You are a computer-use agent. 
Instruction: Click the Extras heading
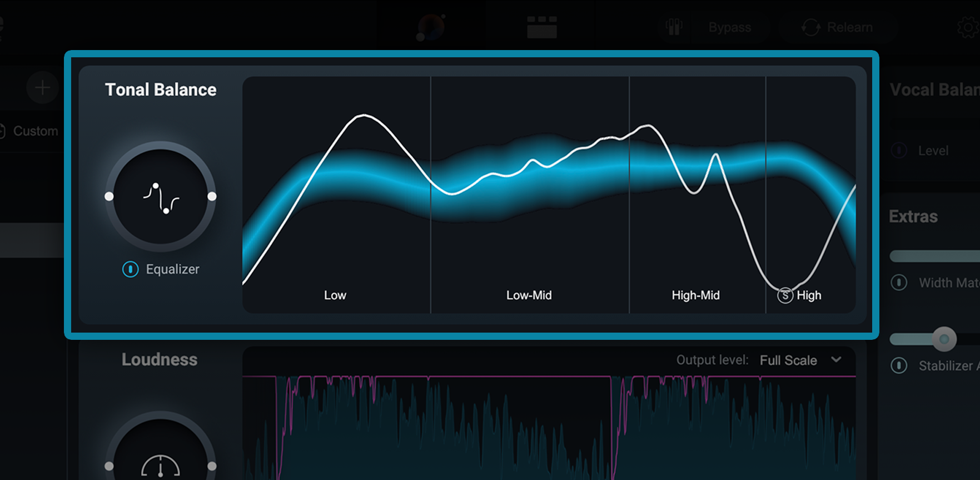913,216
